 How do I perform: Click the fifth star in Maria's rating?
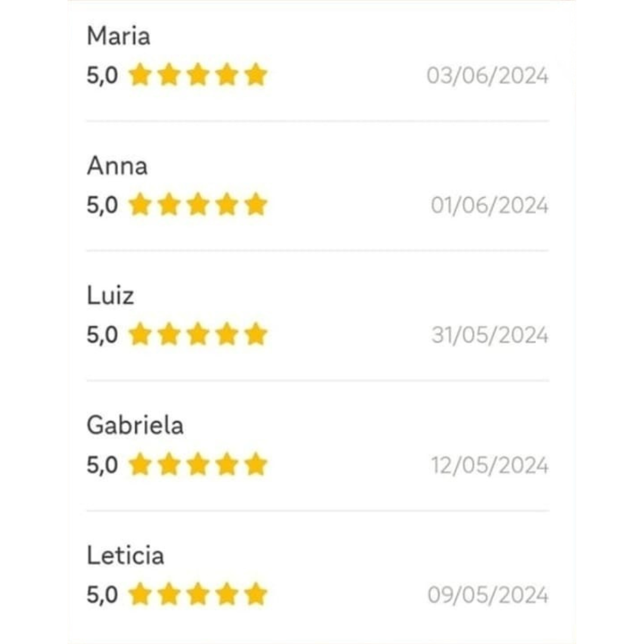pyautogui.click(x=256, y=76)
